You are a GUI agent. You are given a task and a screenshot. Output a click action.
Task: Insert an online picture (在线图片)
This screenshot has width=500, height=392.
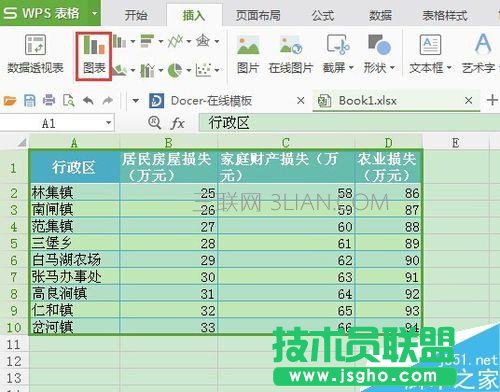pos(290,55)
